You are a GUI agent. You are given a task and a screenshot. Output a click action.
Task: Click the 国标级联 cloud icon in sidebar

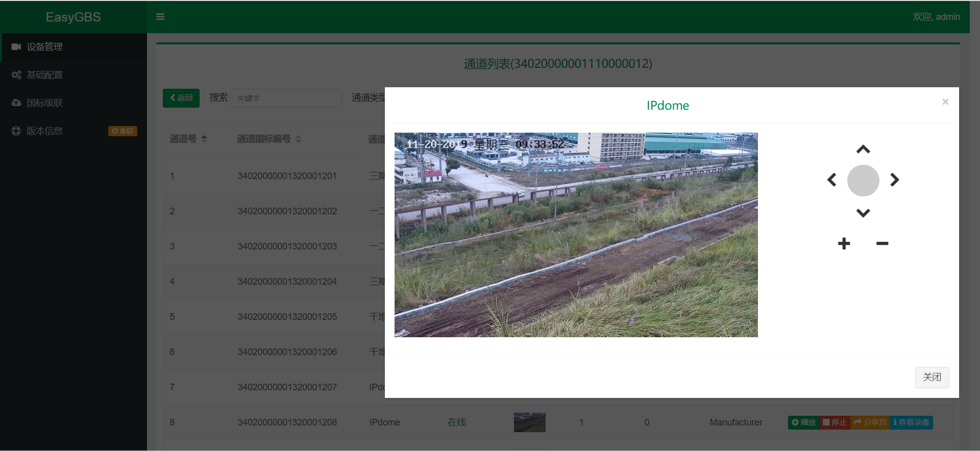pos(16,103)
